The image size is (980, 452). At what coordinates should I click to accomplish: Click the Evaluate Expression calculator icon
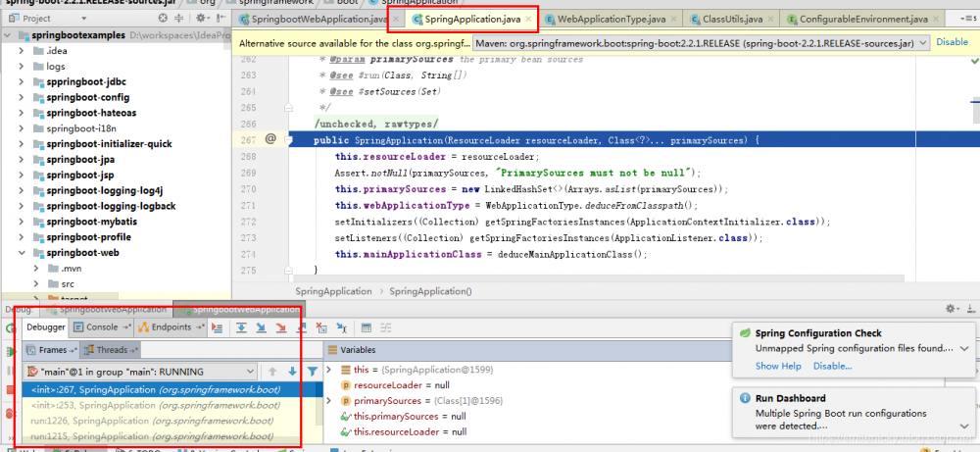tap(365, 327)
